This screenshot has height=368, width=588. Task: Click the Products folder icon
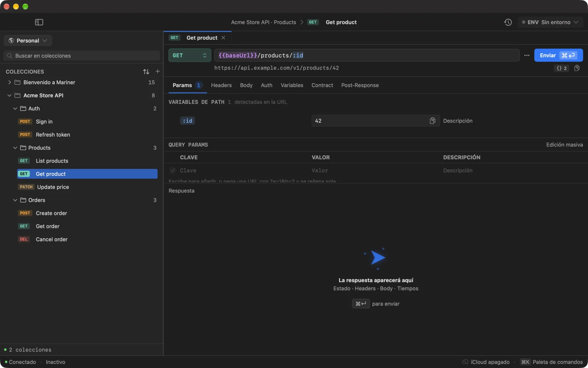tap(23, 148)
